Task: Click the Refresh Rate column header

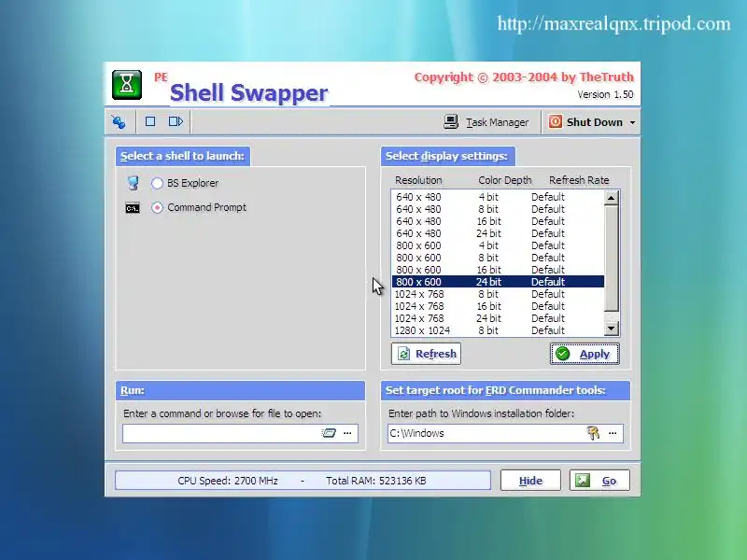Action: [579, 180]
